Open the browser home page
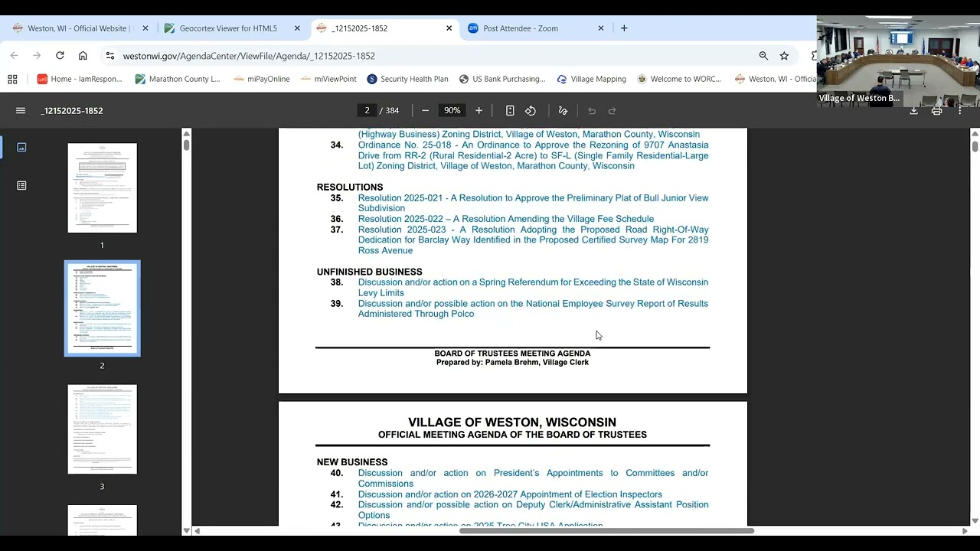 pyautogui.click(x=83, y=56)
